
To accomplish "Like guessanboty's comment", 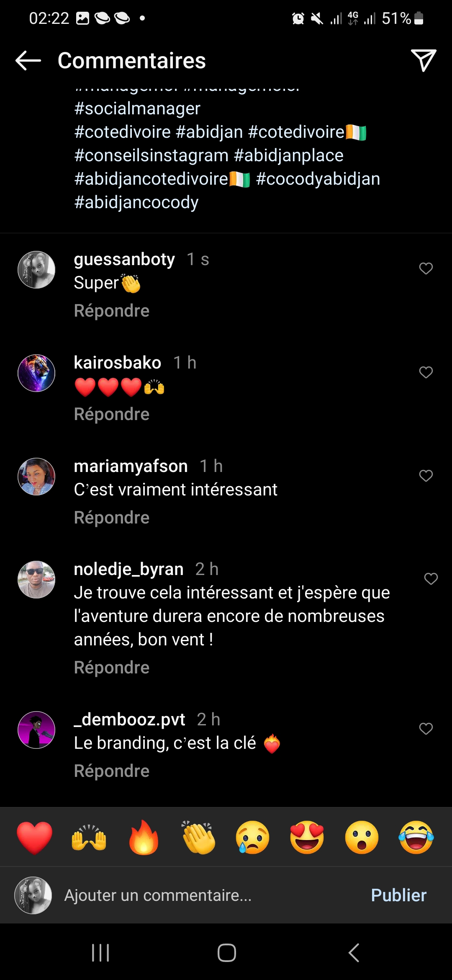I will 426,268.
